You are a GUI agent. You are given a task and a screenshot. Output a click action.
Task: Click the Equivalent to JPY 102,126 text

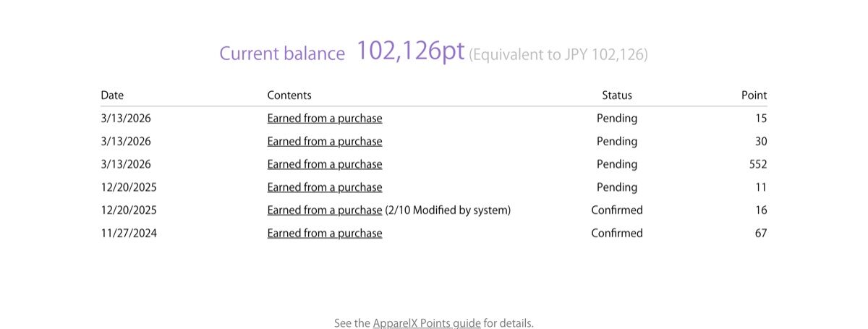(558, 54)
